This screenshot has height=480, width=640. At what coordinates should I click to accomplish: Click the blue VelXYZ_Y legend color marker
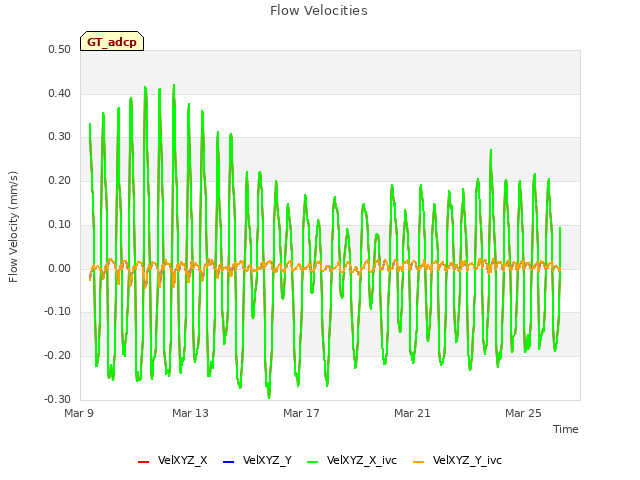click(229, 462)
